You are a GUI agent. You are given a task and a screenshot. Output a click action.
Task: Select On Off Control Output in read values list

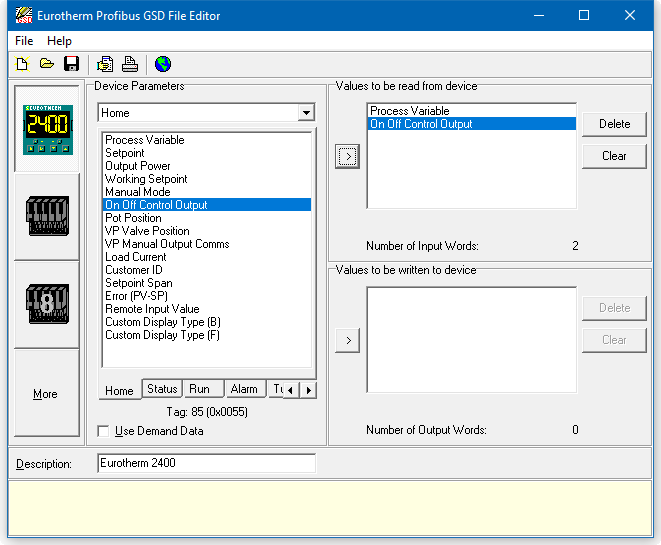471,124
